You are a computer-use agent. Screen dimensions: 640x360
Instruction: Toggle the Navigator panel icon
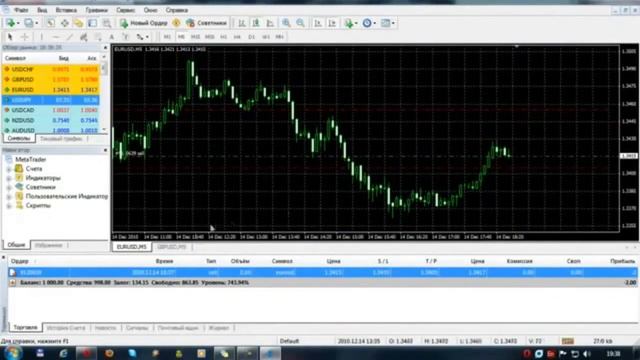click(78, 23)
